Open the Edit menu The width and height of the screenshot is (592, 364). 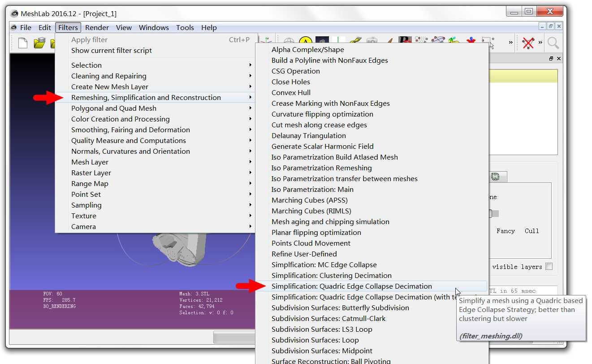(45, 27)
